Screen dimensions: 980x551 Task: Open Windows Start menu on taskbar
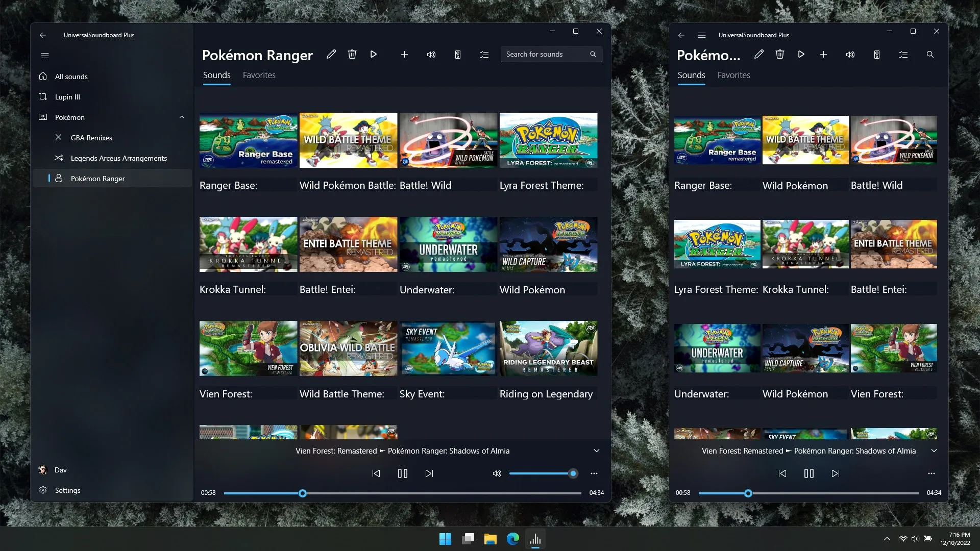pos(445,539)
